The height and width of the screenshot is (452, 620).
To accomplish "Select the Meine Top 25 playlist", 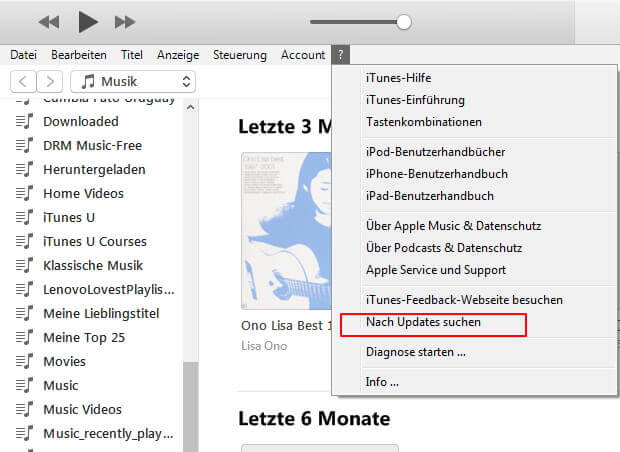I will click(x=83, y=337).
